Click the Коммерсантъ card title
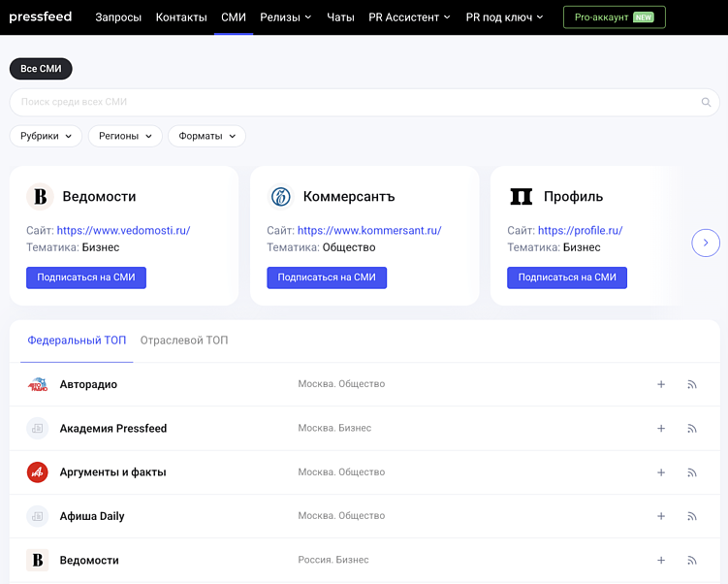The width and height of the screenshot is (728, 584). tap(349, 197)
